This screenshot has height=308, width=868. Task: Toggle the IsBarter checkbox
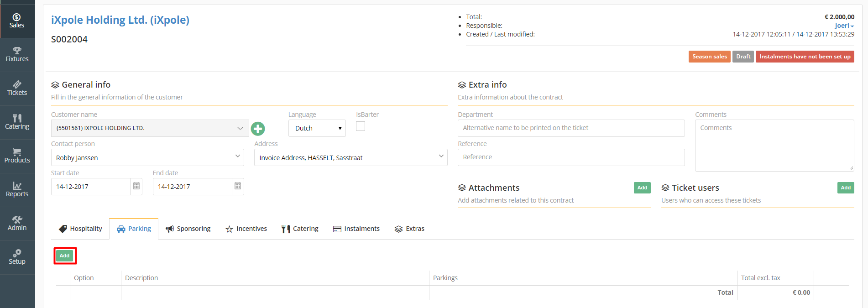361,126
